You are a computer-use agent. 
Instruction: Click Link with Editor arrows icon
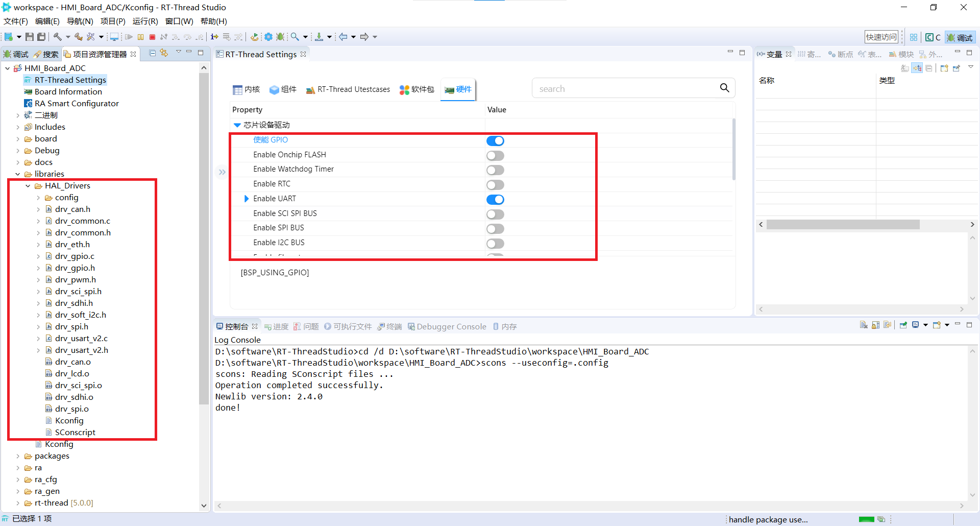164,53
